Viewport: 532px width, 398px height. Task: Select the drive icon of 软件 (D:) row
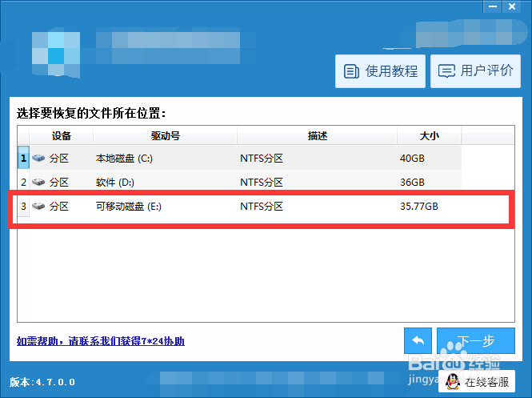(38, 182)
